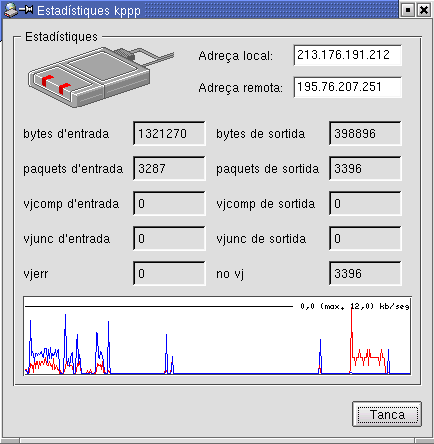Click the bytes de sortida value field
Image resolution: width=434 pixels, height=444 pixels.
tap(365, 134)
